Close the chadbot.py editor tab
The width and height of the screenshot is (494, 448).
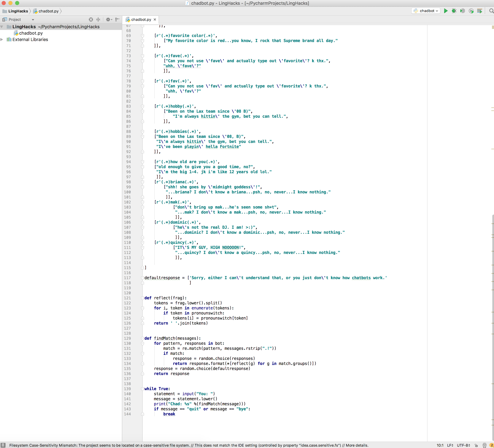pyautogui.click(x=155, y=19)
